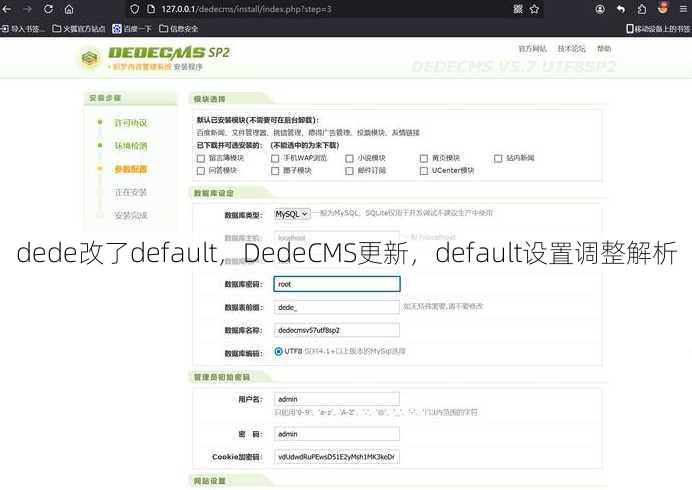Open the 导入书签 bookmark item
This screenshot has height=490, width=692.
pos(23,29)
